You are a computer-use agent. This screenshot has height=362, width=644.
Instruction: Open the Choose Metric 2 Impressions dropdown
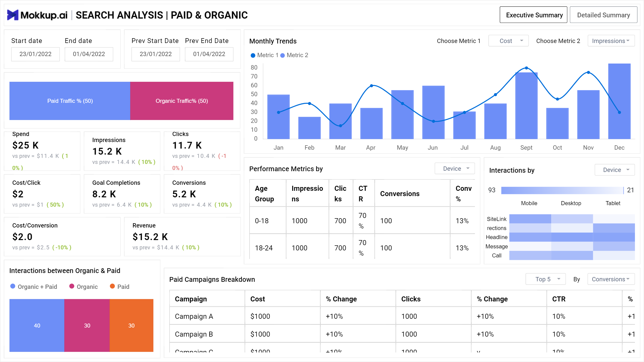click(x=611, y=41)
